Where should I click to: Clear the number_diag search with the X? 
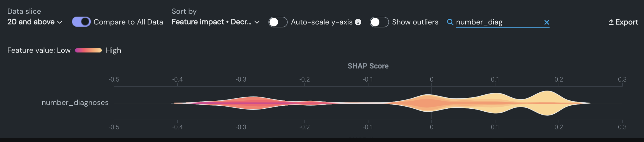[x=546, y=22]
